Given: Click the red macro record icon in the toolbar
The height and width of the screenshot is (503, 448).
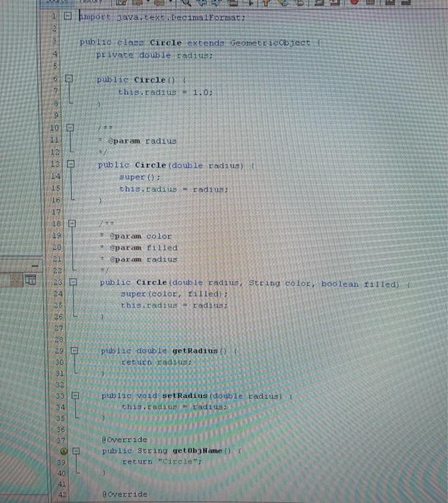Looking at the screenshot, I should pos(354,2).
